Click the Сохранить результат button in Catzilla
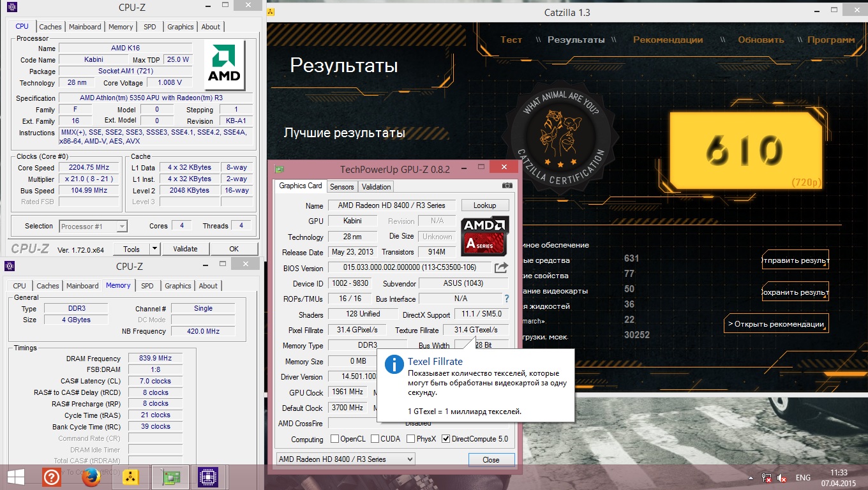 click(795, 292)
